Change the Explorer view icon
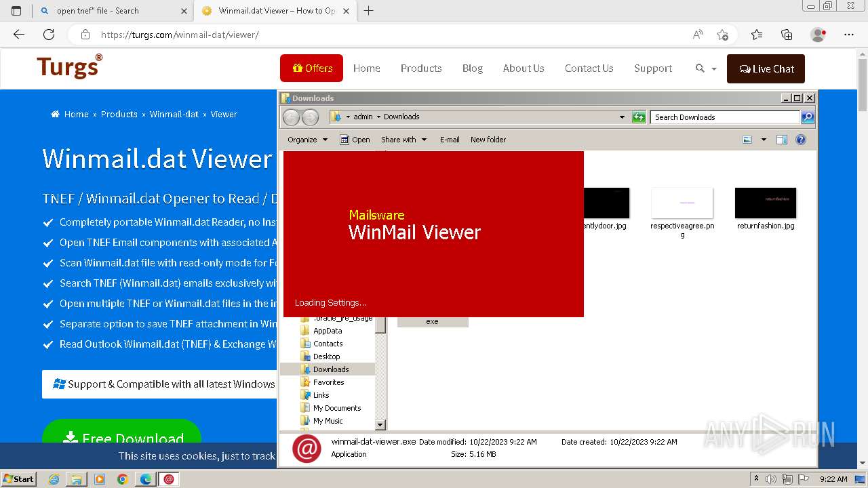Image resolution: width=868 pixels, height=488 pixels. coord(747,140)
